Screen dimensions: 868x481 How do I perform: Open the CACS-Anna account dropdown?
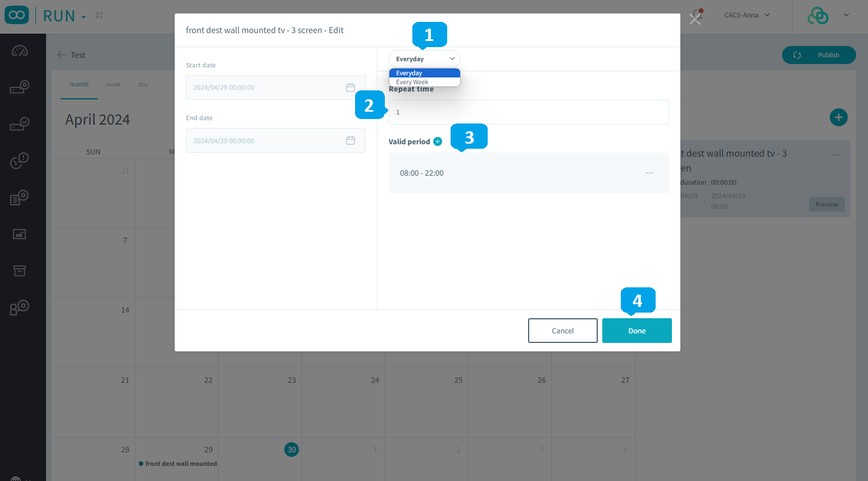point(747,15)
